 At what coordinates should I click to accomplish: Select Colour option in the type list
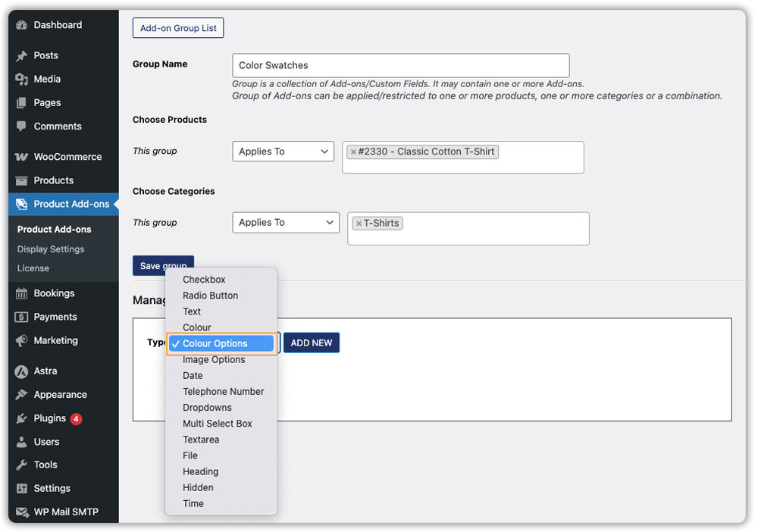[x=197, y=327]
